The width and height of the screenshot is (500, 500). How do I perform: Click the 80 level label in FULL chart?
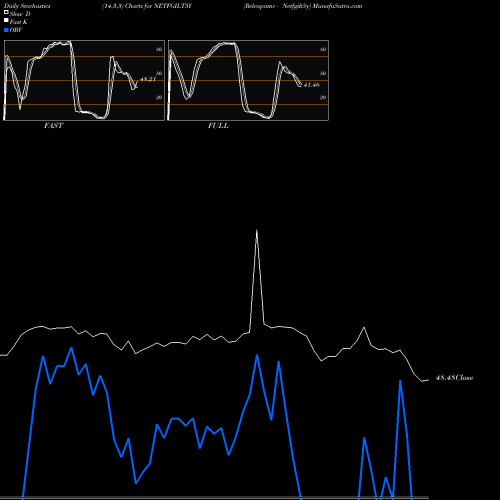323,49
